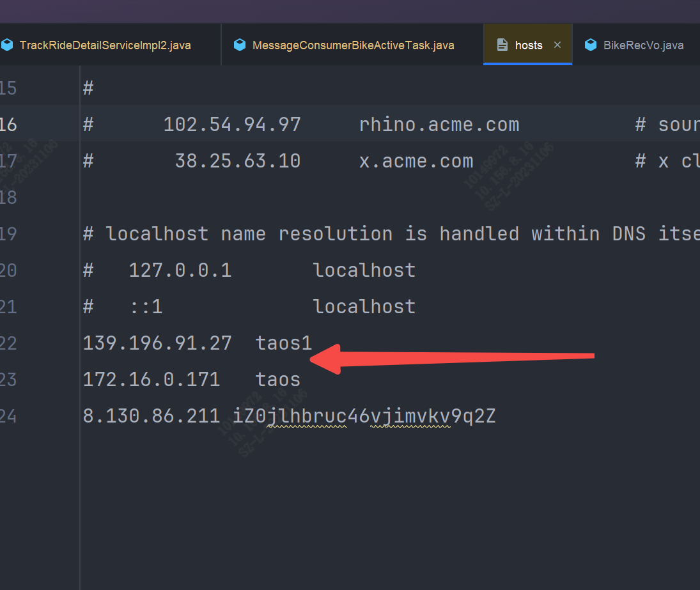
Task: Click gutter line number 24
Action: coord(8,416)
